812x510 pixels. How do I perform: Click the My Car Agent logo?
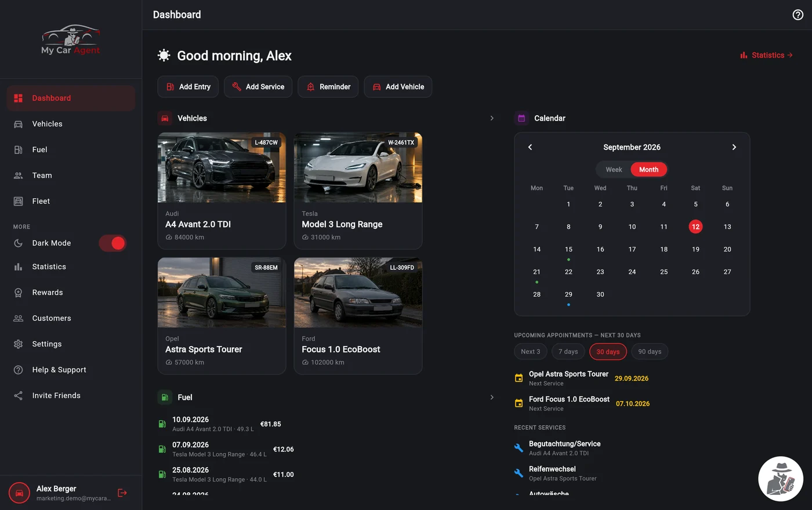point(71,40)
